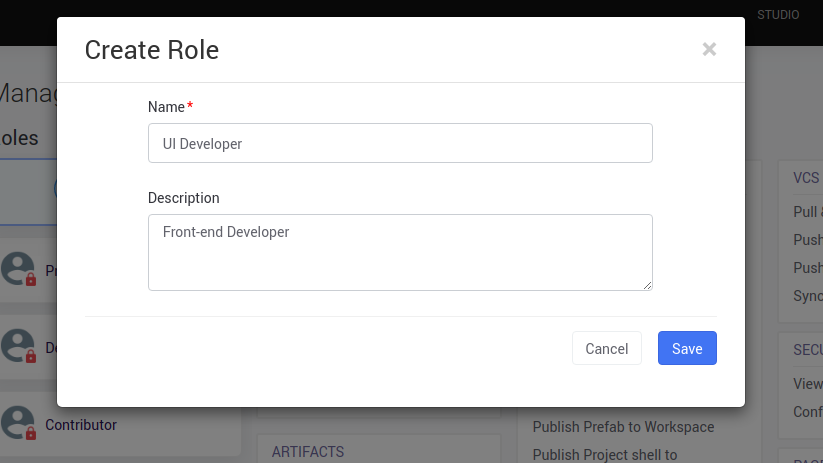Select Publish Project shell to permission

pyautogui.click(x=605, y=455)
